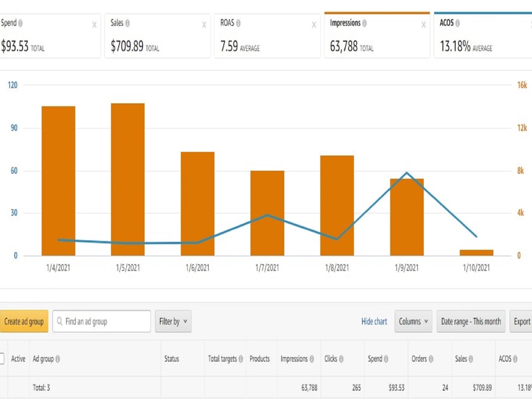Sort by the Status column header
Viewport: 532px width, 399px height.
(x=172, y=359)
